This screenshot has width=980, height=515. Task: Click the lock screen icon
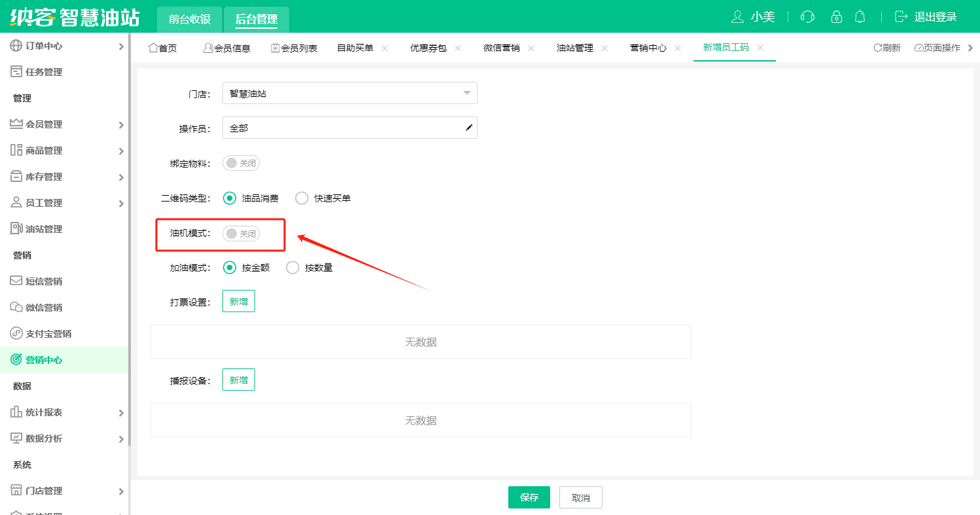836,17
